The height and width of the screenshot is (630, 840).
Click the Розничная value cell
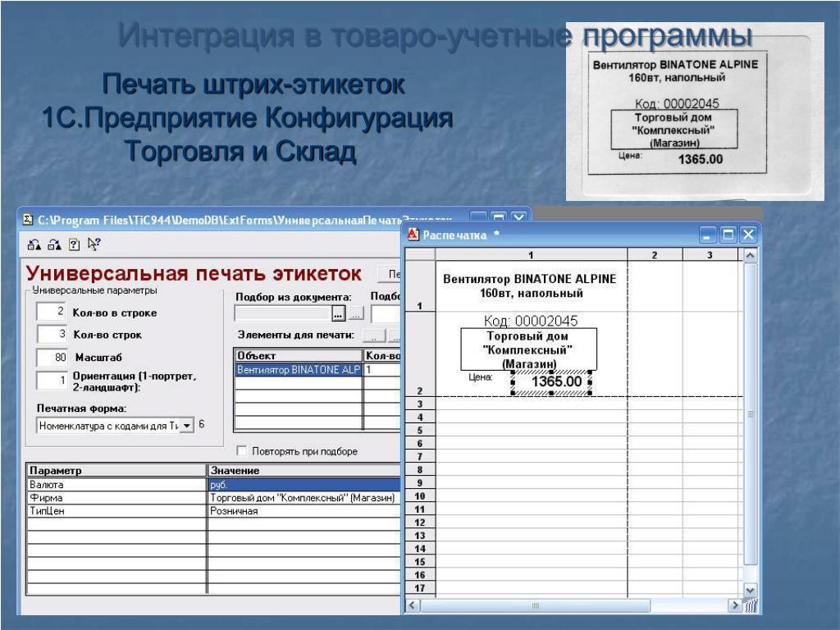point(304,511)
